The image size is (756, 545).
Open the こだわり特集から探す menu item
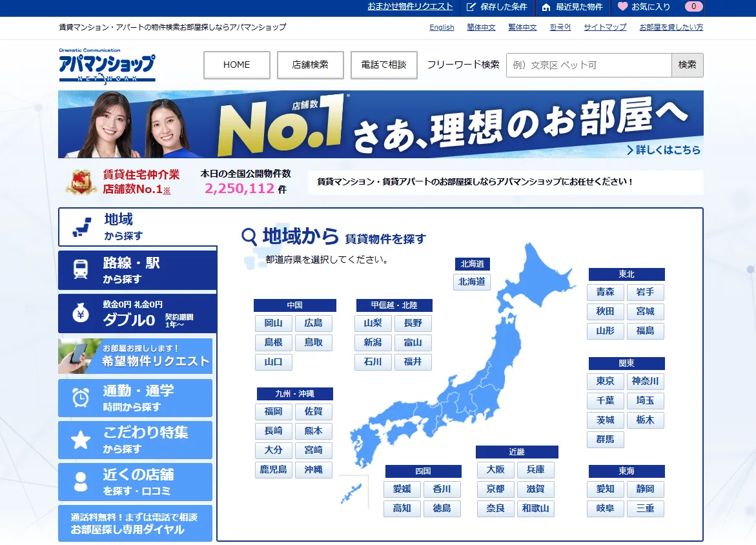pyautogui.click(x=135, y=440)
